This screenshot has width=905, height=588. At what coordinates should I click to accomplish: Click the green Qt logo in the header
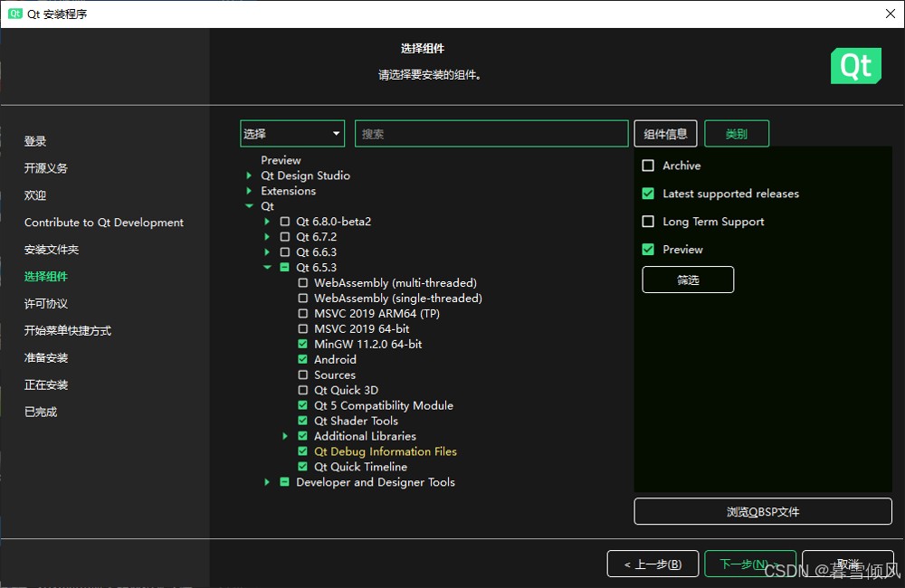(856, 66)
